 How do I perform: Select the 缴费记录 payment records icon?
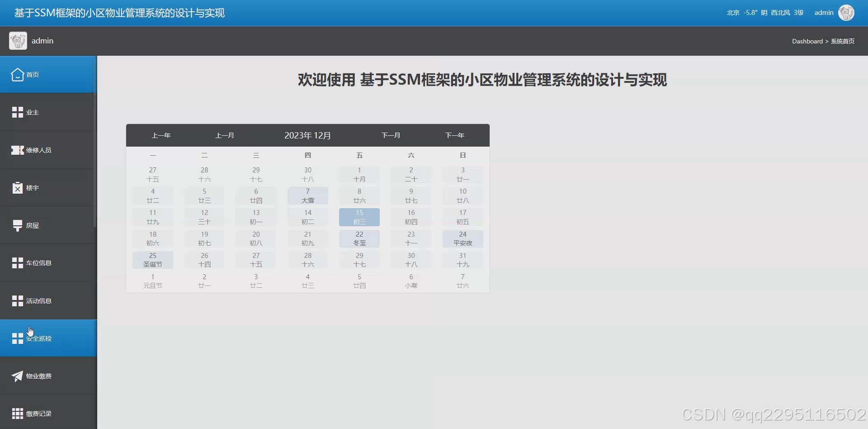pos(18,413)
